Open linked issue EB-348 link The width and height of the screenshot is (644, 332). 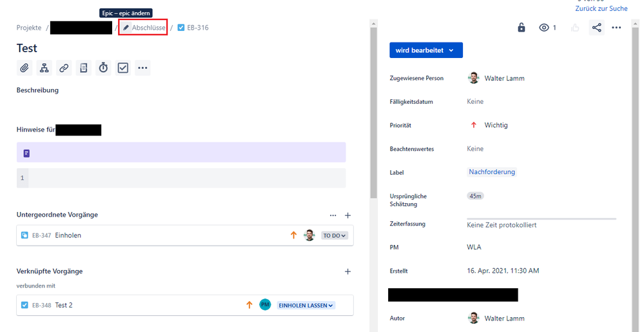[x=41, y=305]
